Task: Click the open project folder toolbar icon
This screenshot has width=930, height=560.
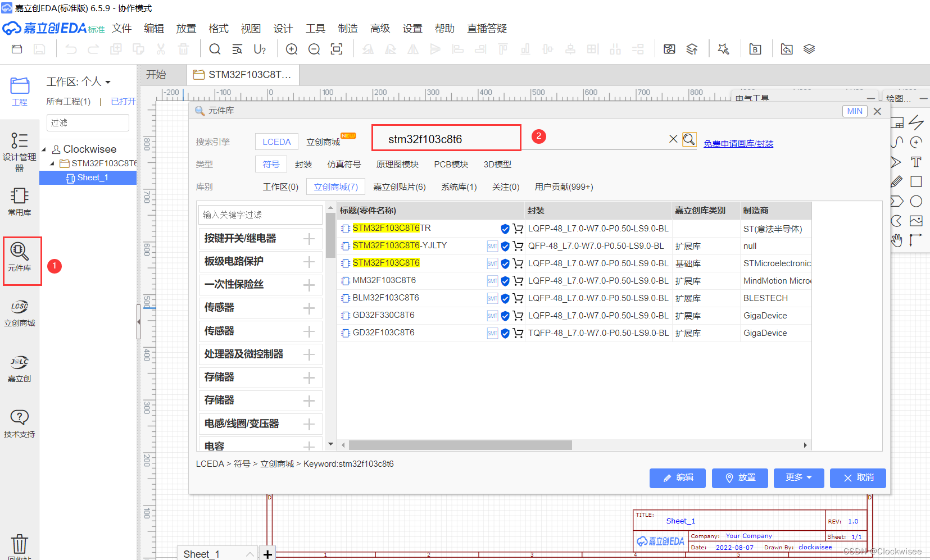Action: [x=17, y=49]
